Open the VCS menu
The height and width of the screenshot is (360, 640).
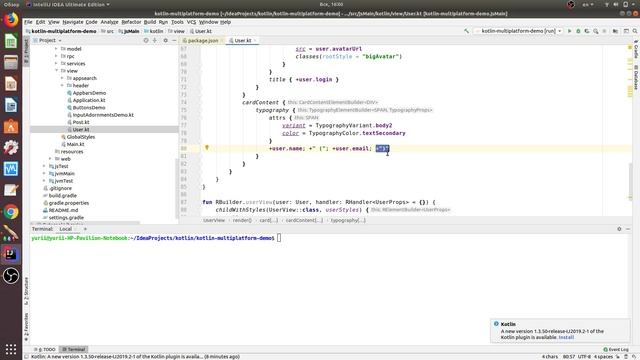pos(191,22)
